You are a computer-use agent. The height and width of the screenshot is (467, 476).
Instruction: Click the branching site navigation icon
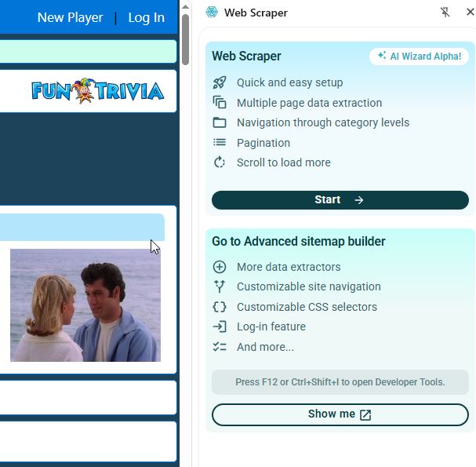coord(220,286)
